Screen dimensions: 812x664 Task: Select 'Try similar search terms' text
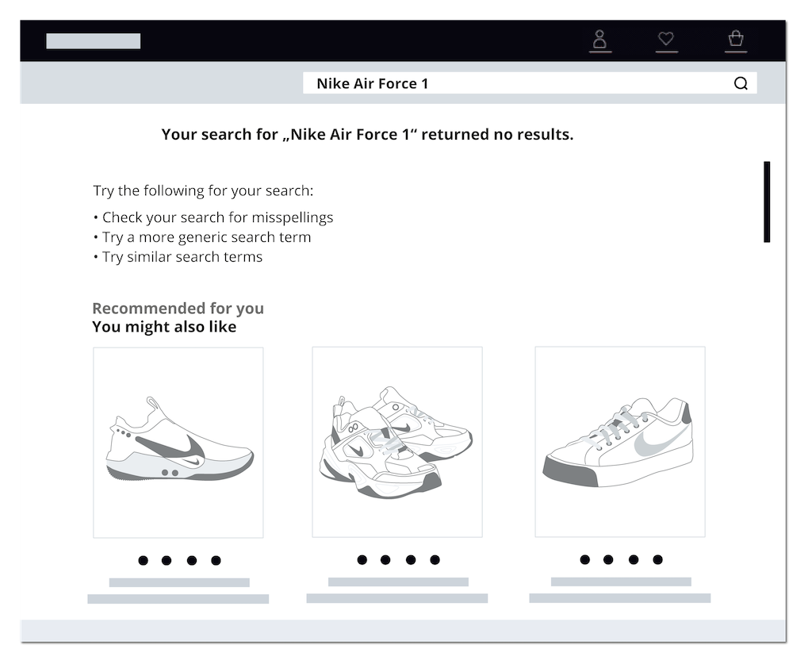coord(182,257)
